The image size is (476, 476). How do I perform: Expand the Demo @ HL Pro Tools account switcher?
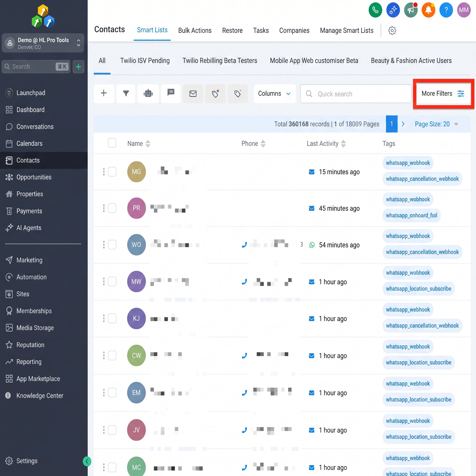click(43, 43)
